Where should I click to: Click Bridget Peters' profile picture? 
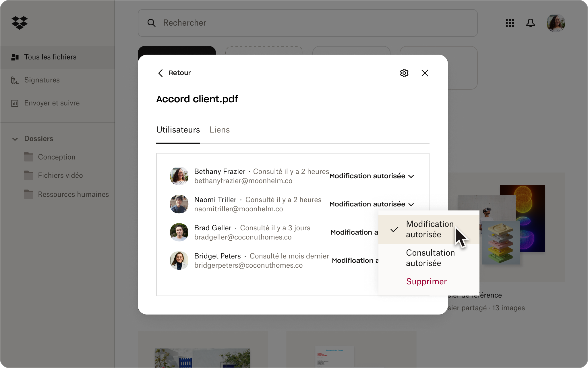click(179, 260)
